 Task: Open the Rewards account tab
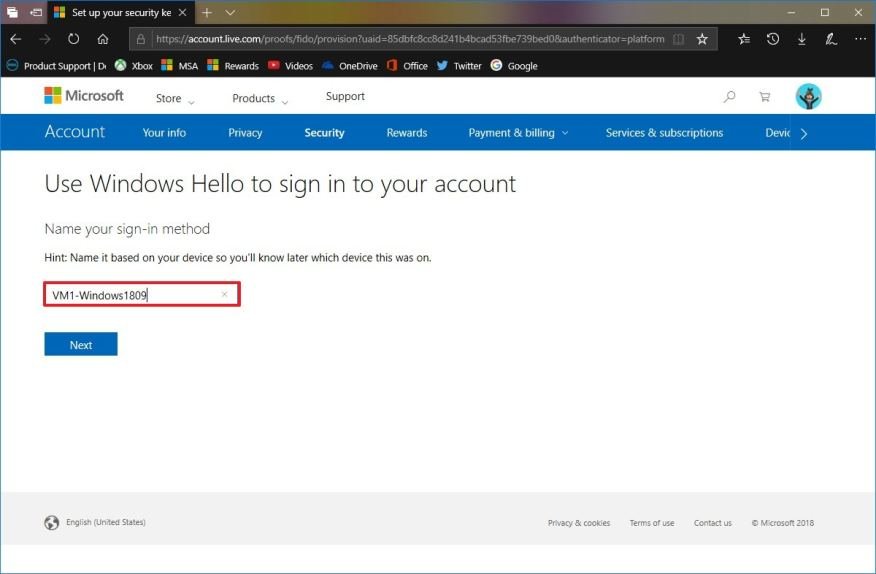[406, 133]
